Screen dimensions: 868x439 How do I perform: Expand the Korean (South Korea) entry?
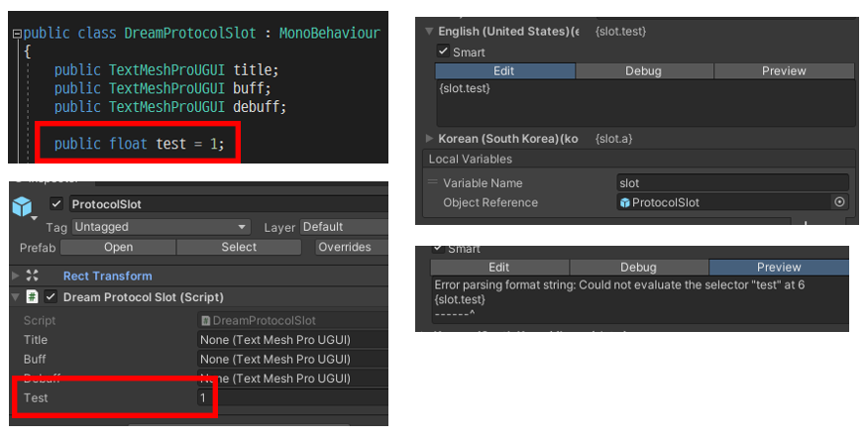(x=429, y=139)
